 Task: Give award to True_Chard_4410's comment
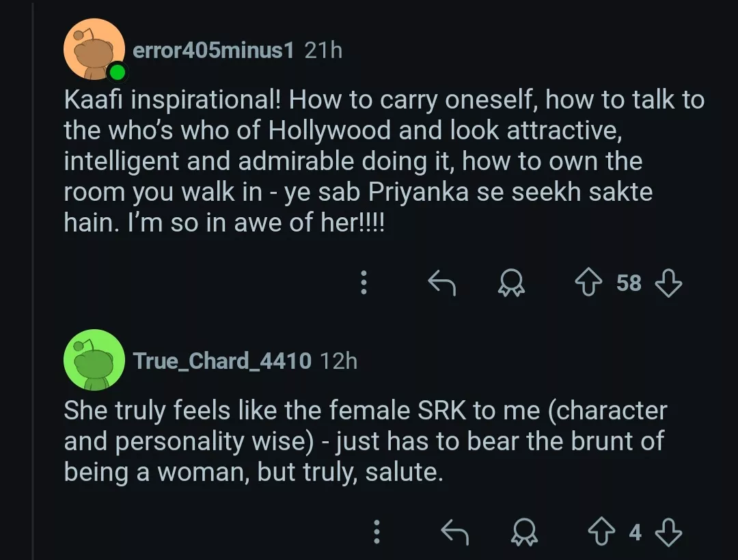(x=523, y=532)
